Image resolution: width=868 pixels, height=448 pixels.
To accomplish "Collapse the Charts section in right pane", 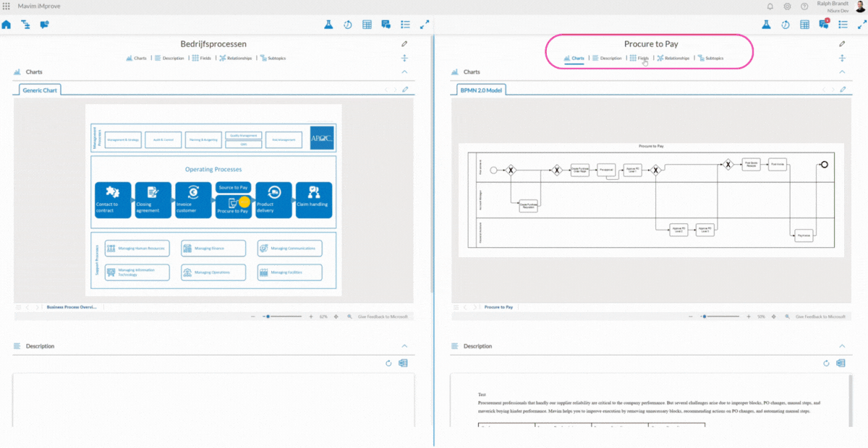I will coord(842,72).
